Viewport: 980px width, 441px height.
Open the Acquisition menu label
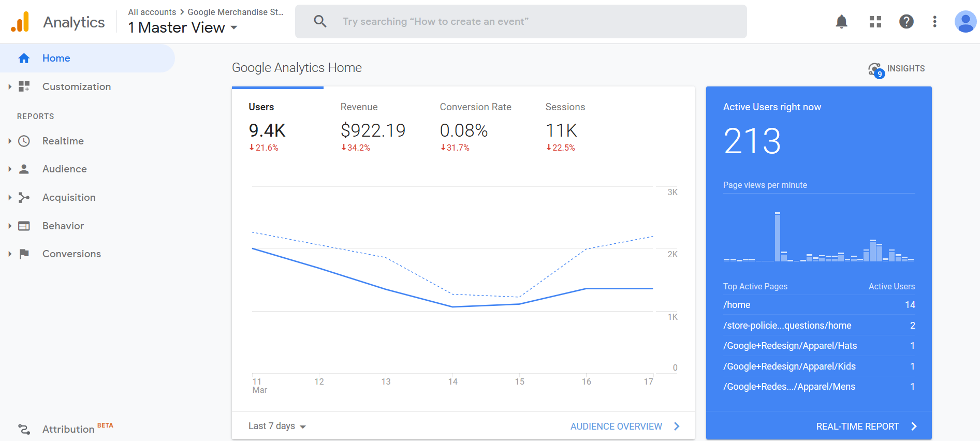tap(69, 197)
